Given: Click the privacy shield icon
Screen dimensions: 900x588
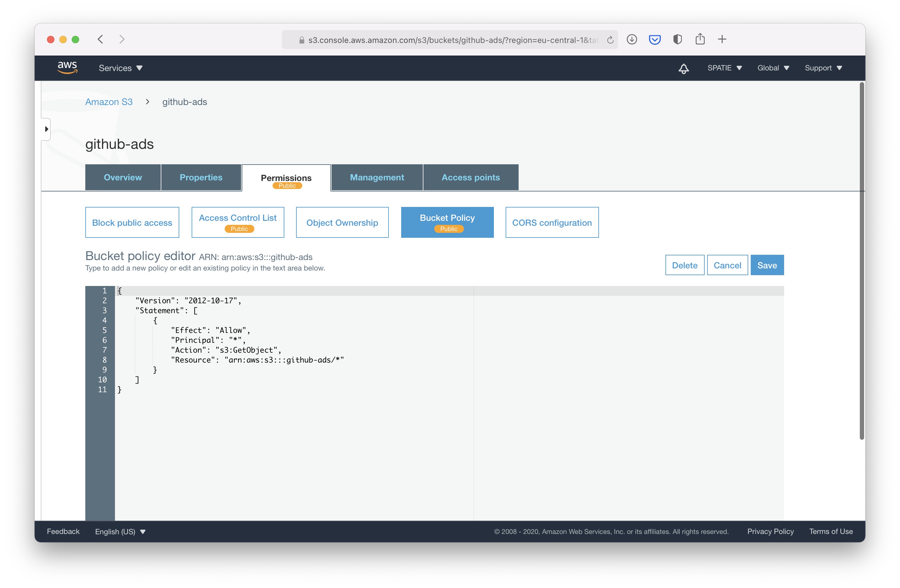Looking at the screenshot, I should pos(677,39).
